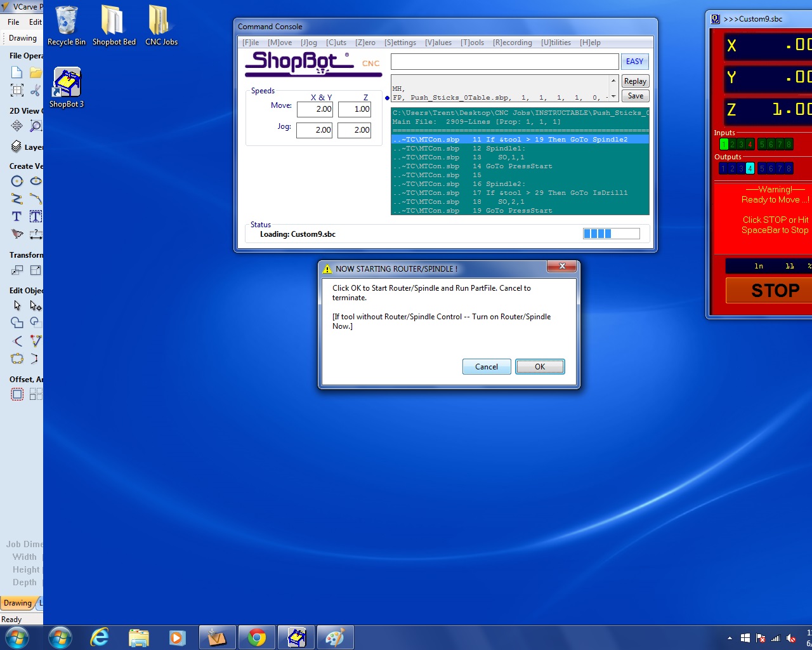Click the Replay button
This screenshot has width=812, height=650.
coord(635,81)
